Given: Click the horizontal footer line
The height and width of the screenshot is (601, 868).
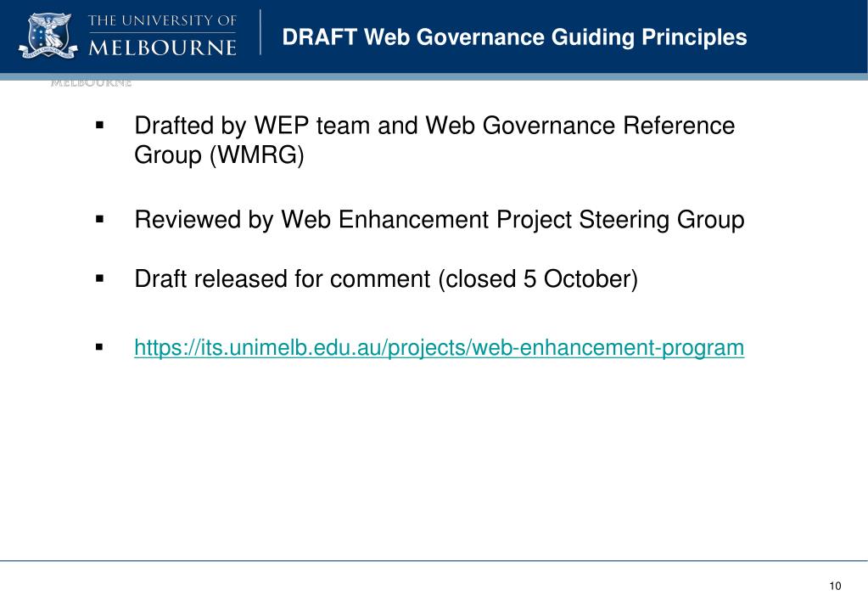Looking at the screenshot, I should tap(434, 560).
